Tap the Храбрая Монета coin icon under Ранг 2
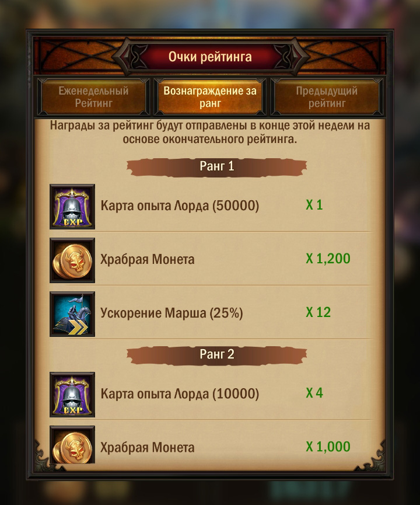The width and height of the screenshot is (420, 505). tap(72, 445)
